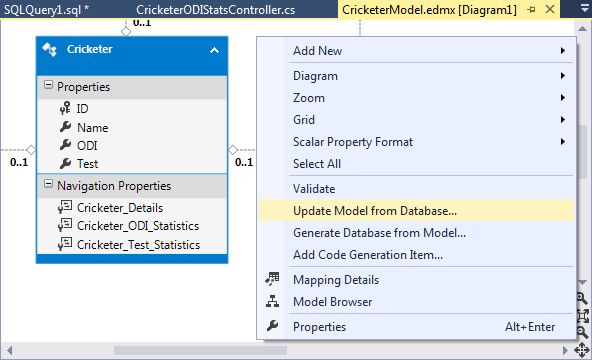Viewport: 592px width, 360px height.
Task: Open the tab overflow dropdown arrow
Action: (584, 9)
